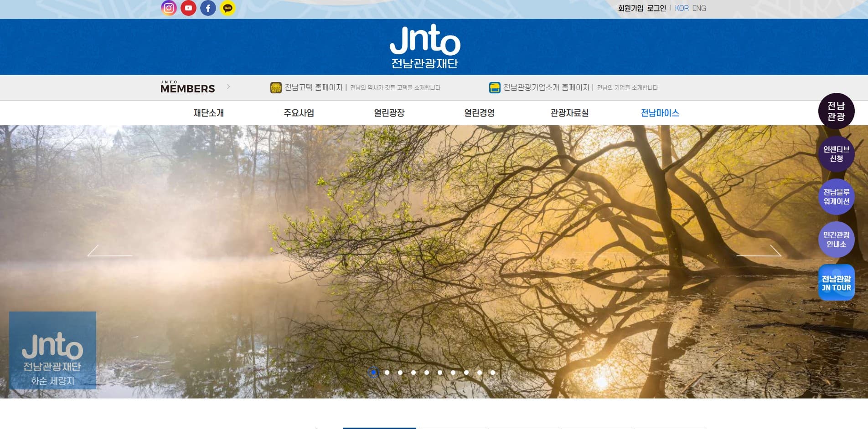
Task: Open the Facebook page icon
Action: coord(208,8)
